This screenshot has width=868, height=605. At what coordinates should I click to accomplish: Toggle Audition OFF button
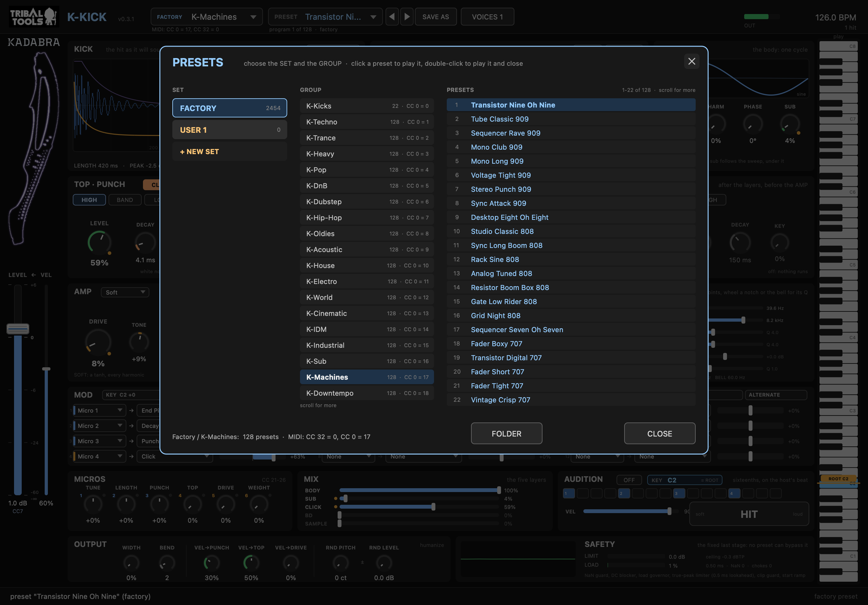629,480
